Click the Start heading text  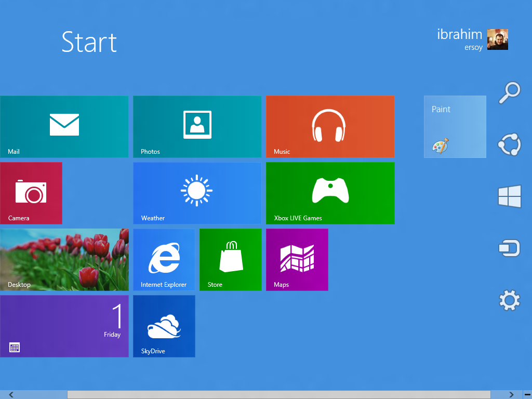point(89,42)
